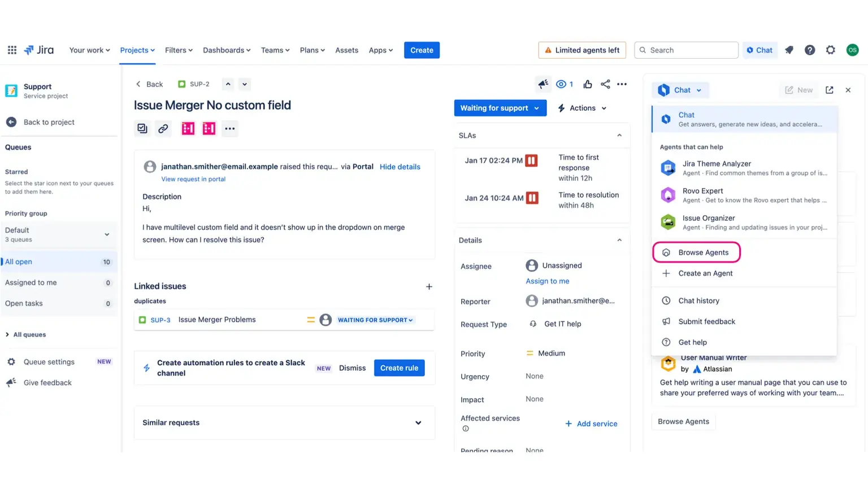Click the Create rule button
868x488 pixels.
coord(399,368)
